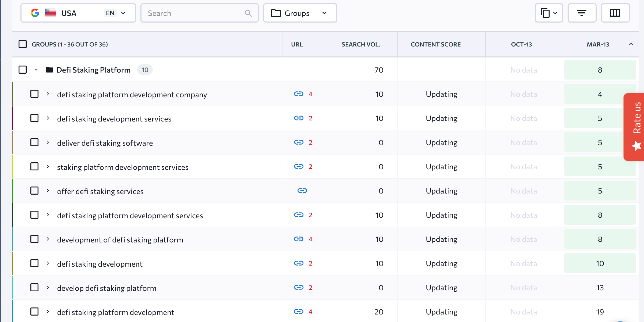This screenshot has width=644, height=322.
Task: Check the defi staking platform development company row
Action: [34, 94]
